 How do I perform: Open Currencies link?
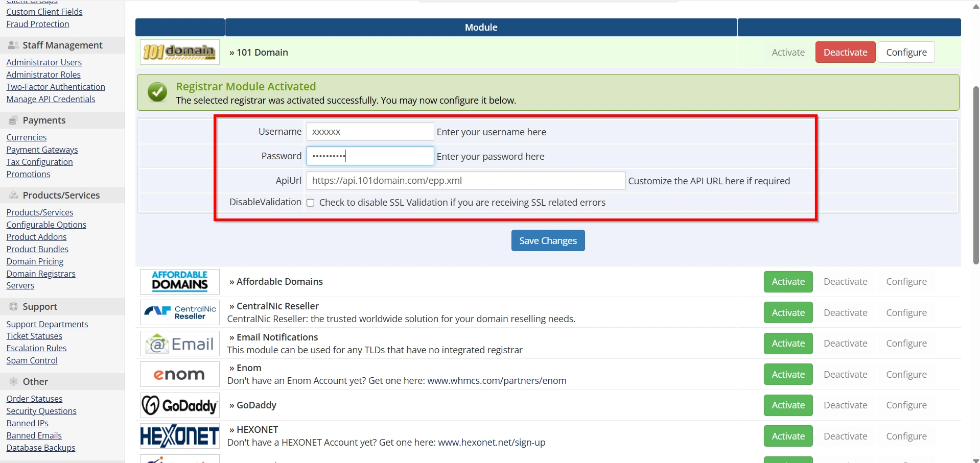pyautogui.click(x=27, y=137)
